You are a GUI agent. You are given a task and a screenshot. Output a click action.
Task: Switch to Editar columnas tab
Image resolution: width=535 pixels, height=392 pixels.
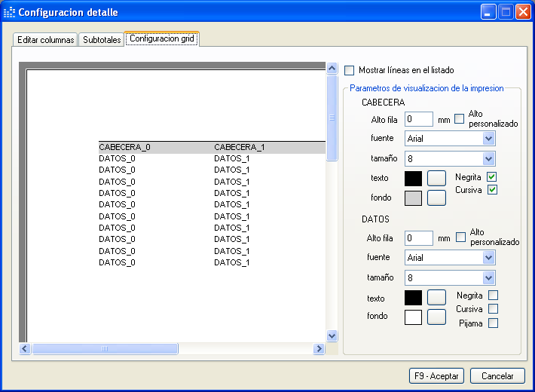point(46,40)
